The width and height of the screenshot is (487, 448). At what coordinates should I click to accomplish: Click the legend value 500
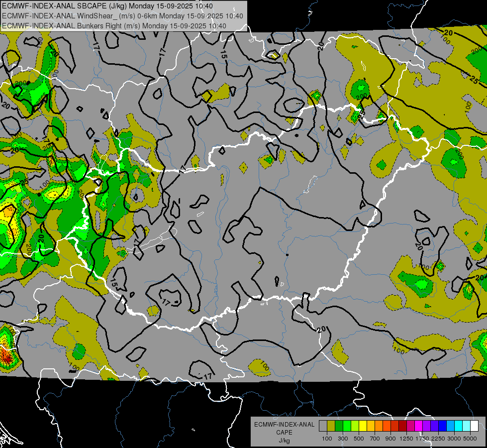(359, 439)
